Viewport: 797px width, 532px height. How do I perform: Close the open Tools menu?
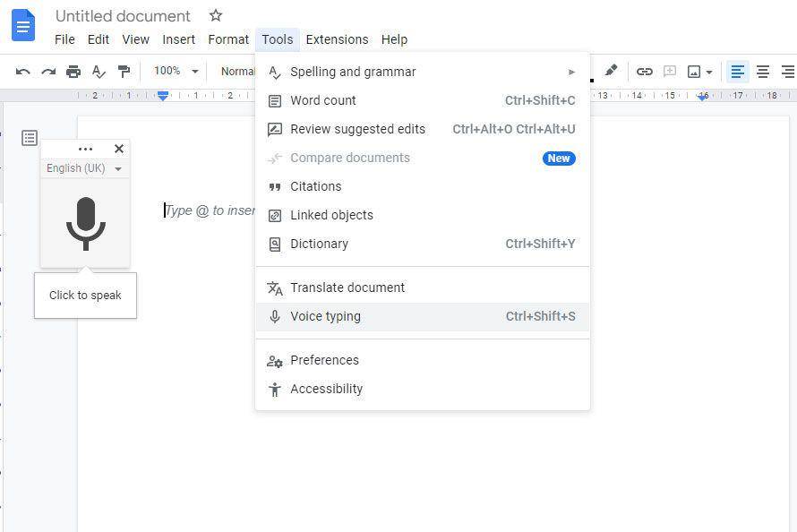click(x=277, y=39)
